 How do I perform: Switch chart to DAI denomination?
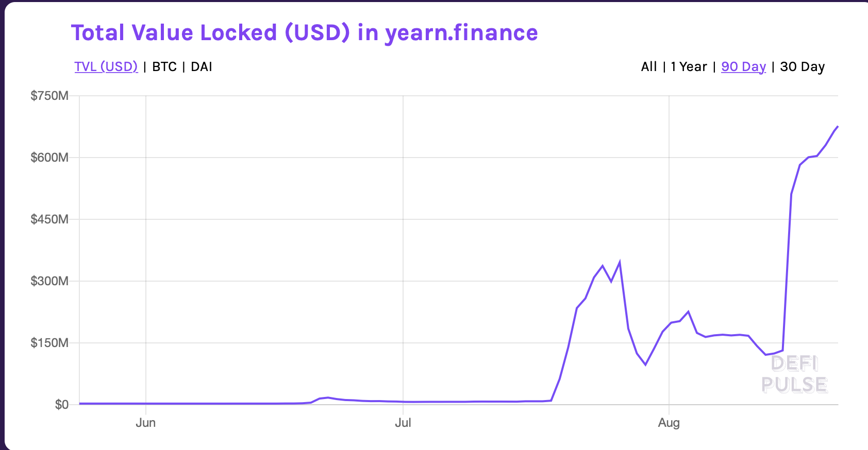[202, 66]
